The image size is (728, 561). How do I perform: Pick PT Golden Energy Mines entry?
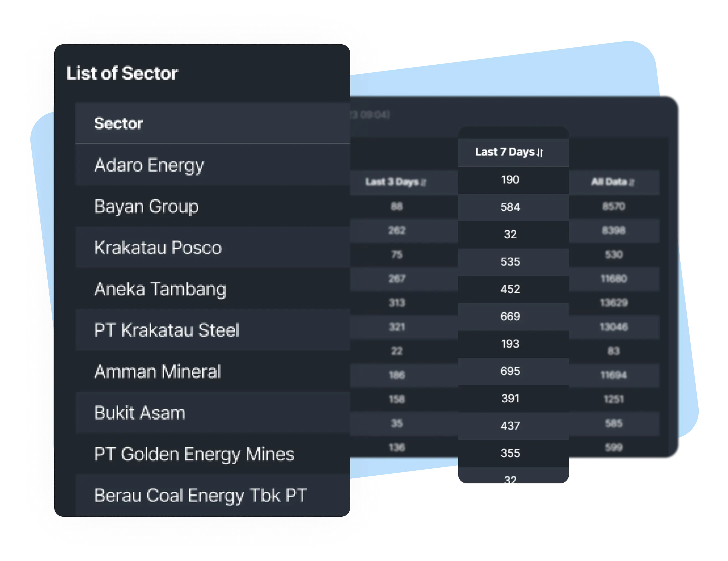pyautogui.click(x=213, y=454)
